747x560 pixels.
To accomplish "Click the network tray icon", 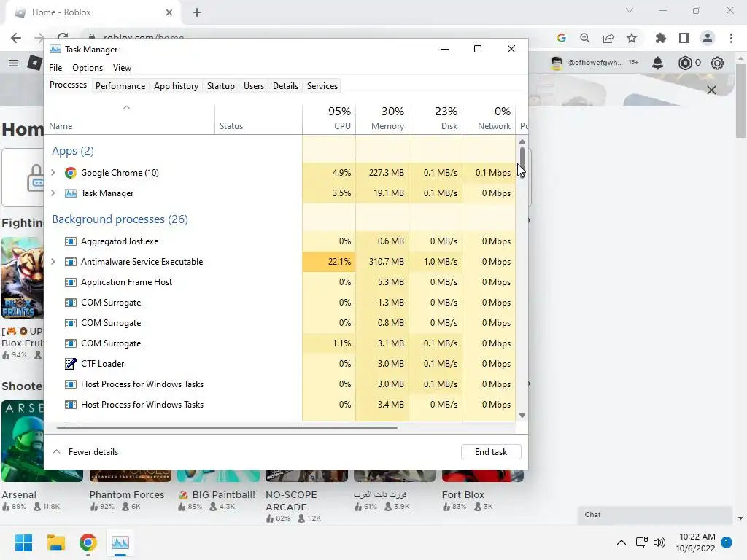I will tap(641, 542).
